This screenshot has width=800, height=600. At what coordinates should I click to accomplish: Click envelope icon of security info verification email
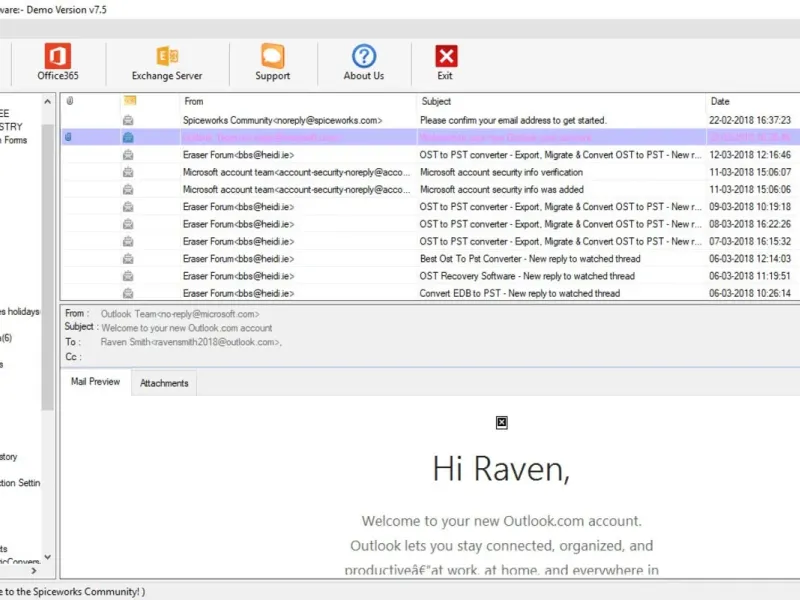point(128,172)
